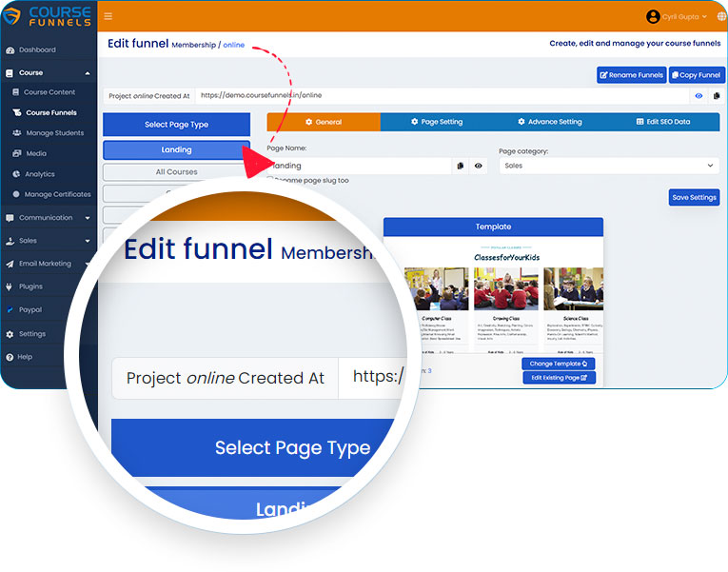Click the Copy Funnel button

(x=697, y=75)
